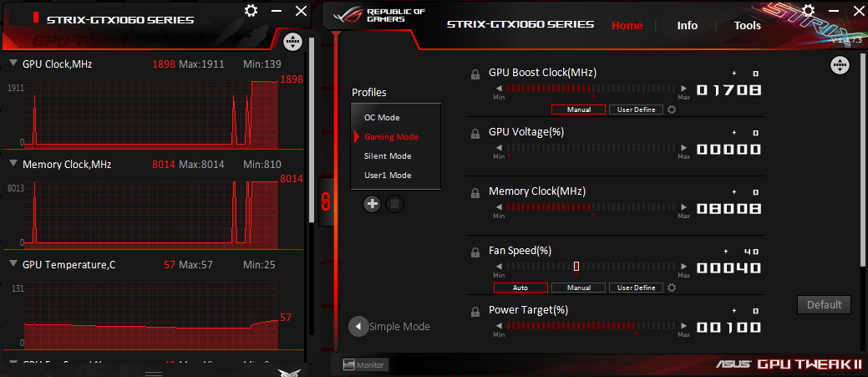Open Tools tab

748,25
